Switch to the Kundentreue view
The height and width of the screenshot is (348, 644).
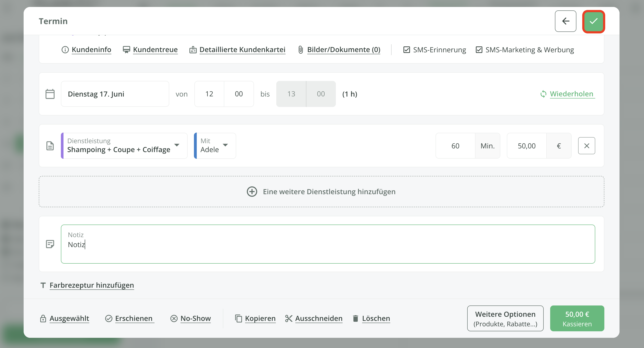coord(155,49)
